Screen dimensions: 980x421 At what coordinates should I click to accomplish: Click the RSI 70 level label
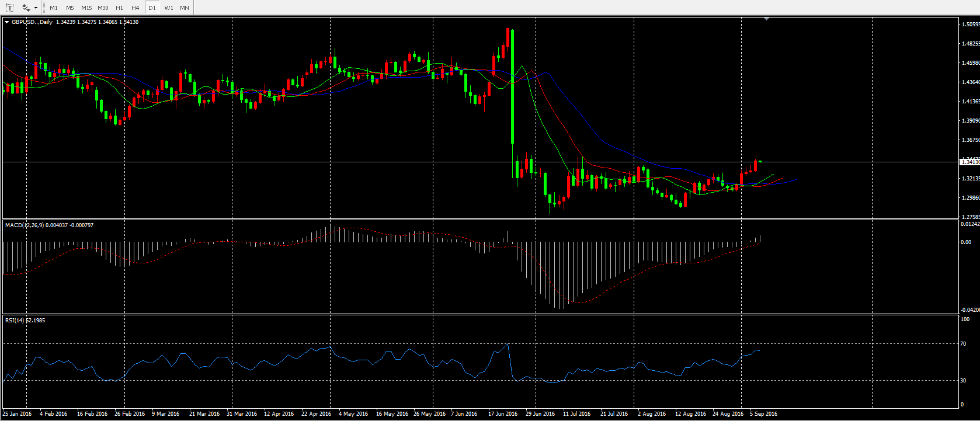click(x=964, y=344)
